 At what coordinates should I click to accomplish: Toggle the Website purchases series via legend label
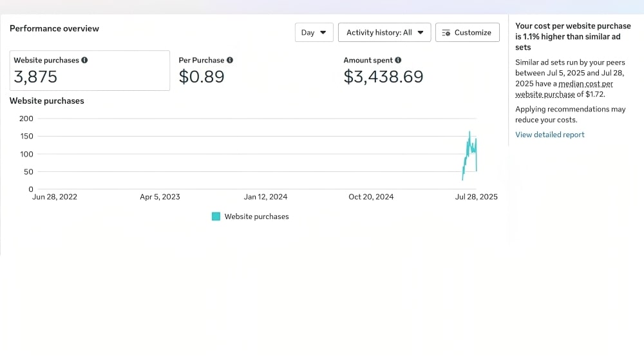(x=256, y=216)
